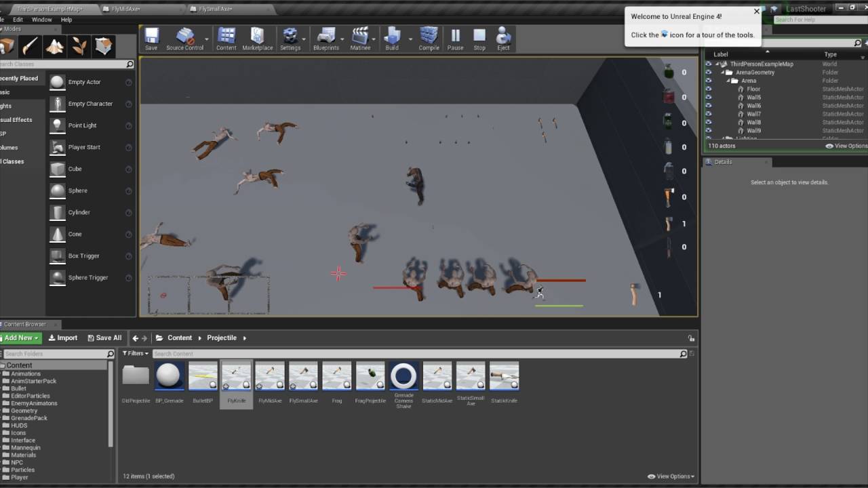868x488 pixels.
Task: Toggle visibility of ArenaGeometry folder
Action: (x=709, y=73)
